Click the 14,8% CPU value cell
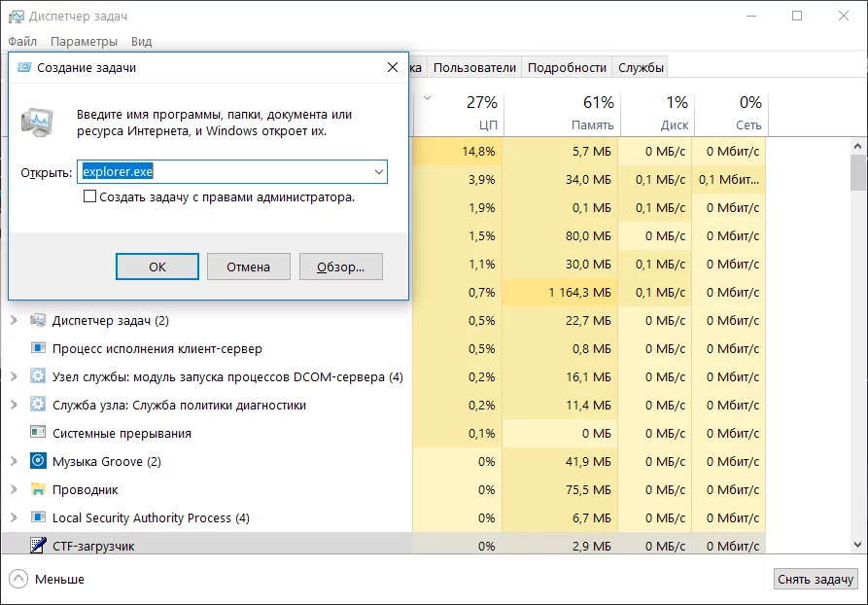 [458, 152]
